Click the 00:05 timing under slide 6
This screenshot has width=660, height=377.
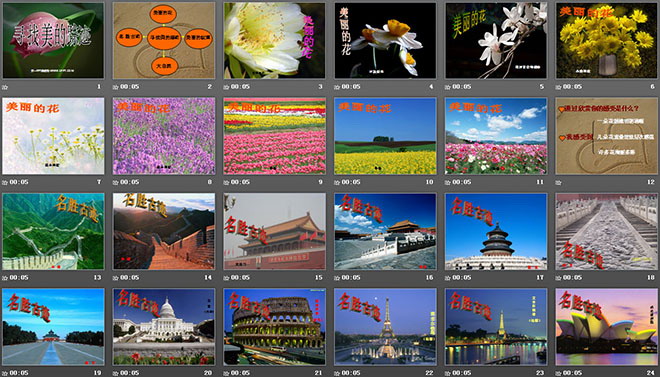[x=572, y=87]
